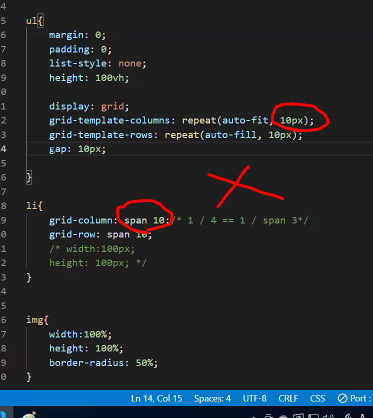The height and width of the screenshot is (418, 373).
Task: Click the auto-fit keyword in repeat()
Action: pos(245,120)
